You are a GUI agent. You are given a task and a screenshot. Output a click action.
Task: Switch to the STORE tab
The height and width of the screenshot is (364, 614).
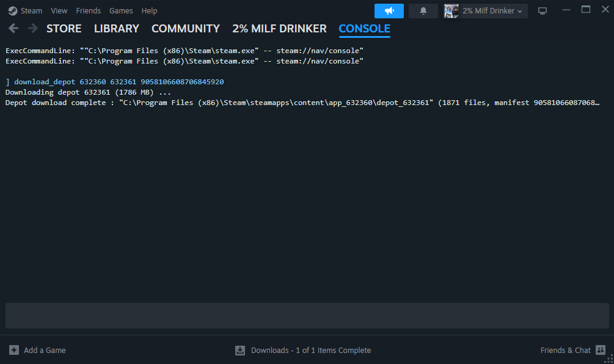(x=64, y=29)
